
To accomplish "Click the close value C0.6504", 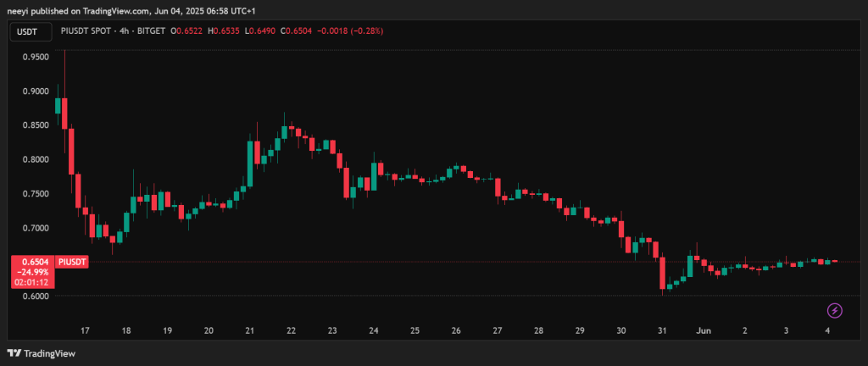I will pyautogui.click(x=296, y=31).
